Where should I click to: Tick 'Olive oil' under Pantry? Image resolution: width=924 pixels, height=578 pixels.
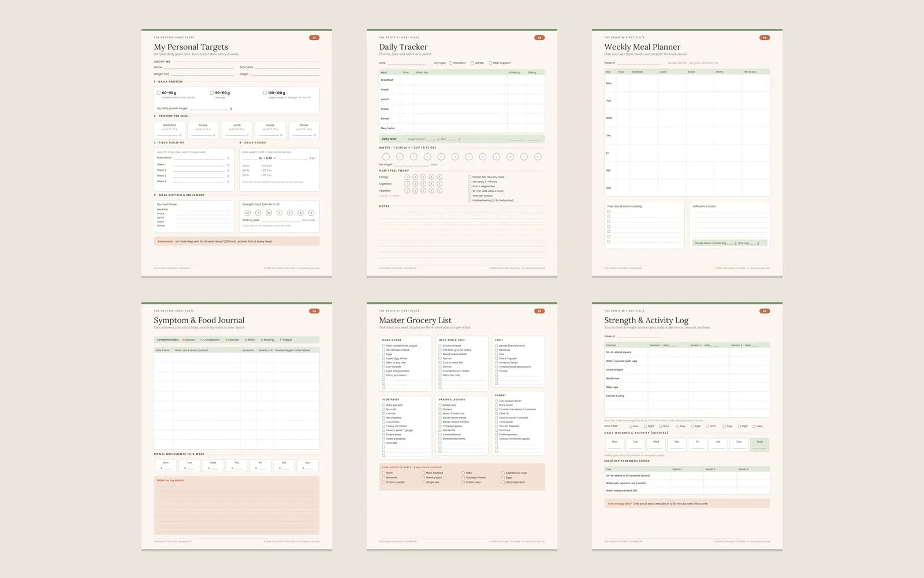497,413
